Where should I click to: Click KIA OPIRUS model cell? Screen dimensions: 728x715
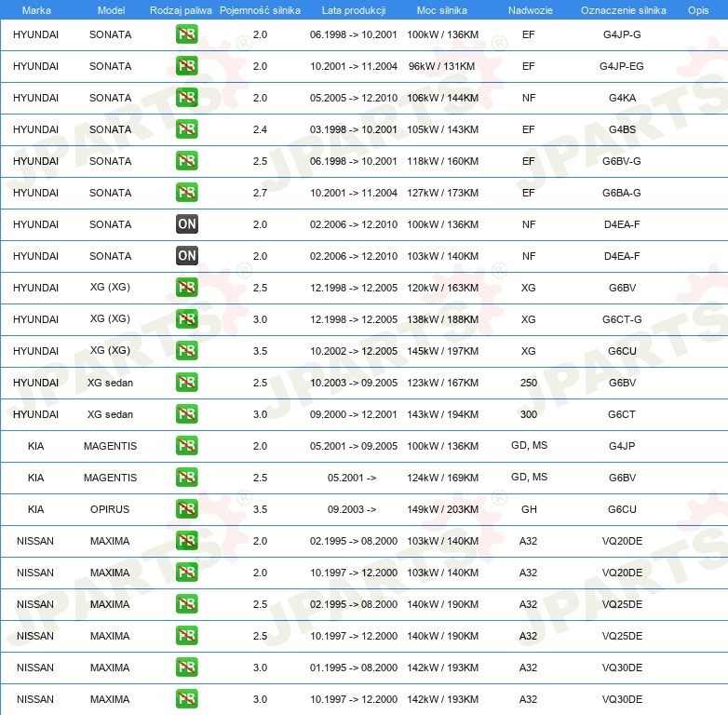click(110, 509)
